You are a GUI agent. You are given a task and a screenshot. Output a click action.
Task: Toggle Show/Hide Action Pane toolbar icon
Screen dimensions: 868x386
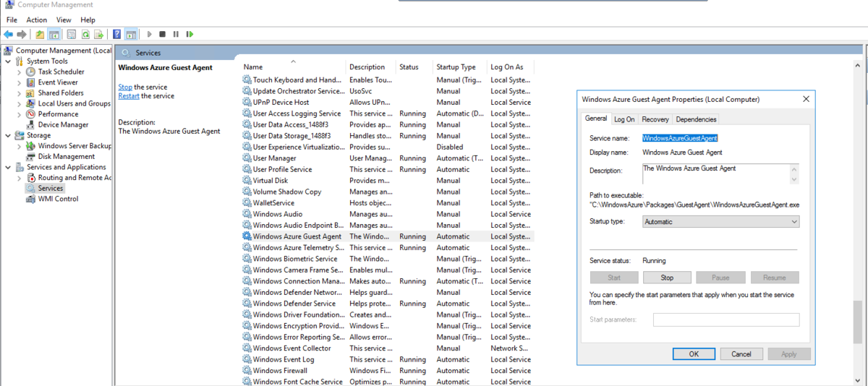pos(131,34)
